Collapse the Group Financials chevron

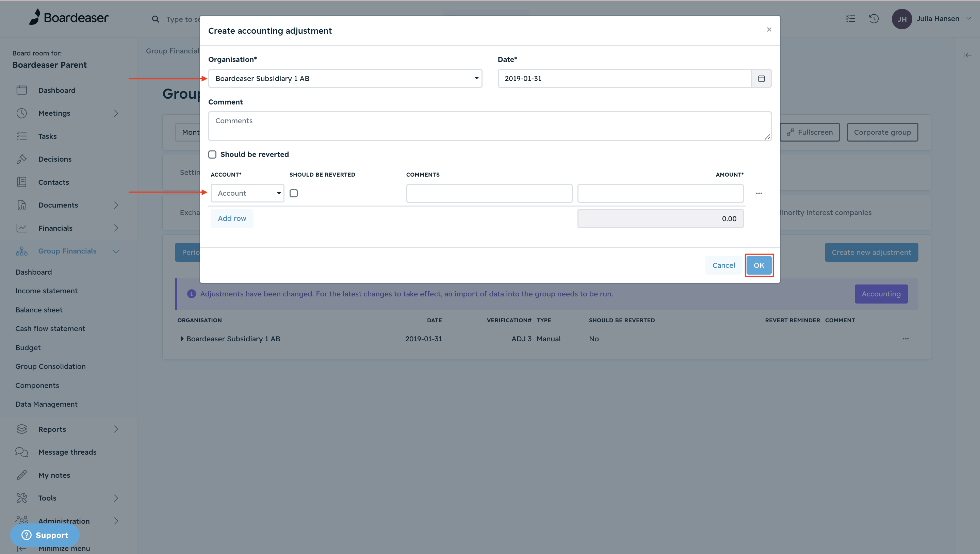116,251
